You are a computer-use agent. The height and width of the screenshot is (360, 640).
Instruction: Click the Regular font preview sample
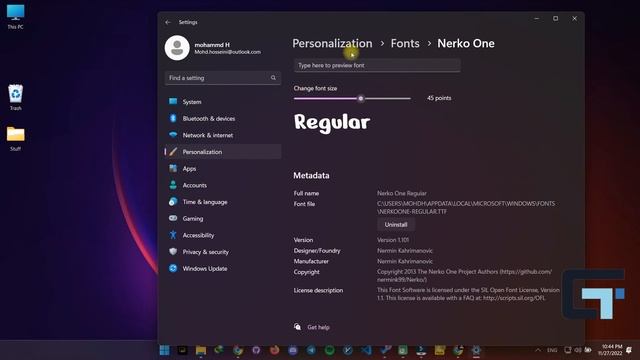coord(332,122)
